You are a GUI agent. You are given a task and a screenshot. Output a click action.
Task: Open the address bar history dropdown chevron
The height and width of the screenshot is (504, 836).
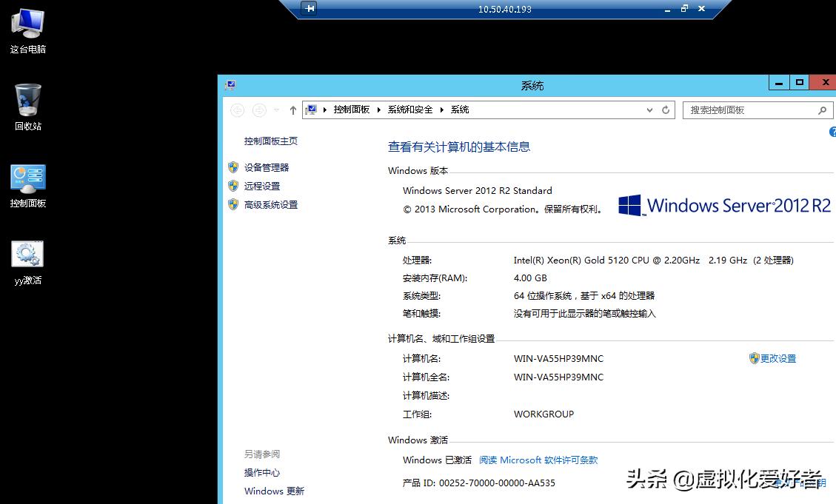click(649, 110)
